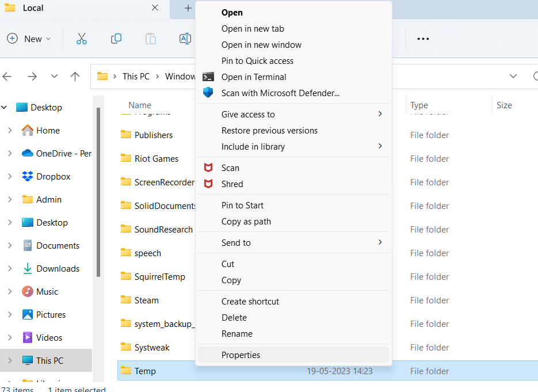538x392 pixels.
Task: Expand the Dropbox tree node
Action: [x=10, y=177]
